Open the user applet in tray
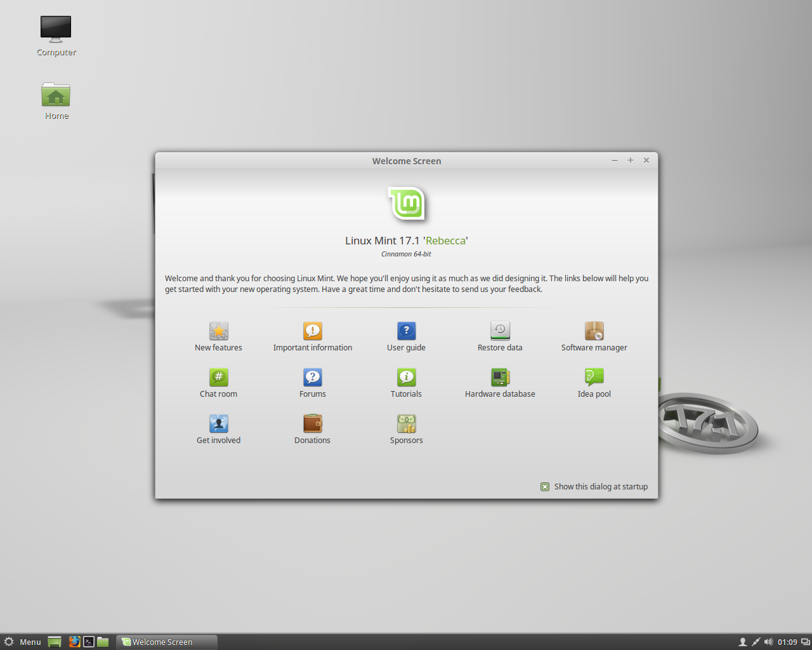Screen dimensions: 812x650 pos(743,642)
